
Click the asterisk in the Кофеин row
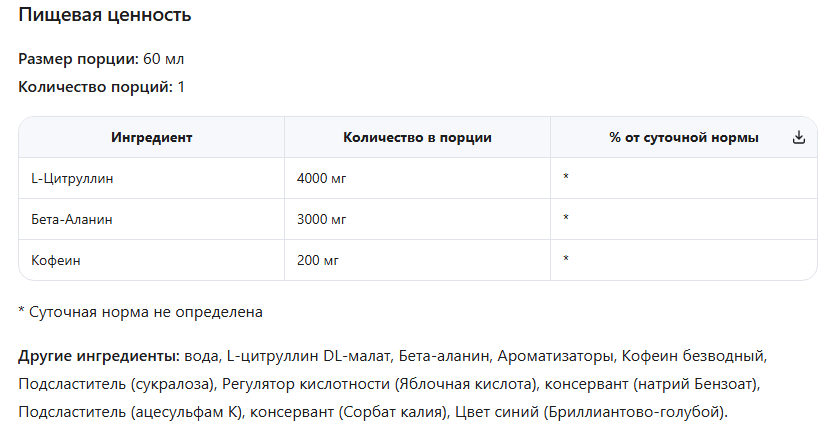566,260
